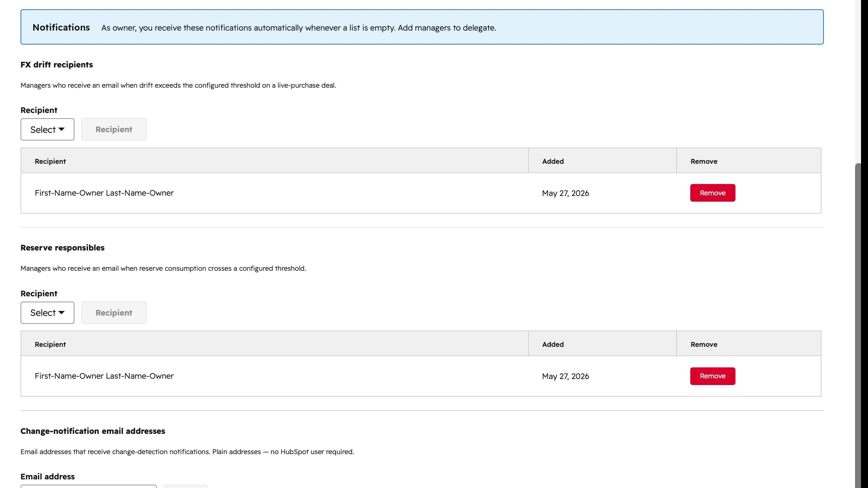Click the Remove column header in FX drift table
The height and width of the screenshot is (488, 868).
[704, 161]
